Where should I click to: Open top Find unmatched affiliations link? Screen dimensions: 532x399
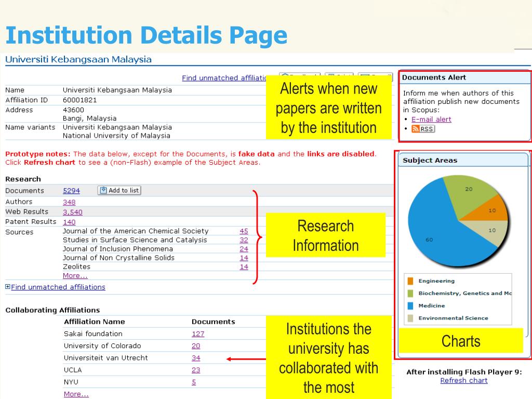tap(224, 78)
